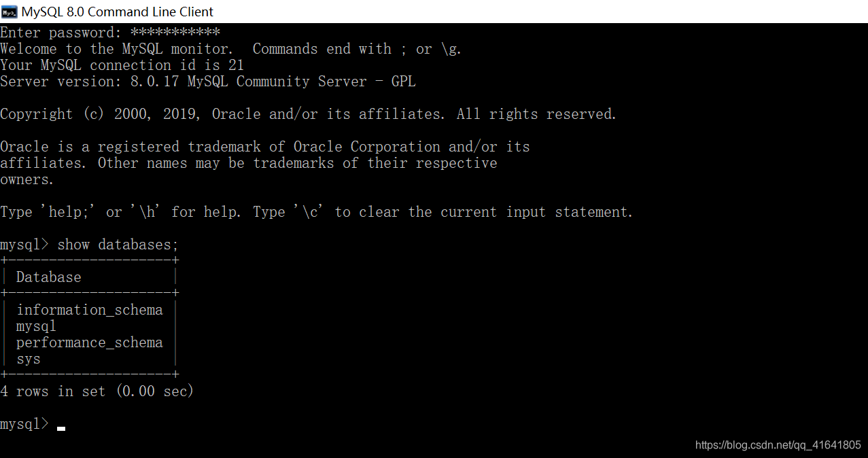This screenshot has height=458, width=868.
Task: Click the 4 rows in set result line
Action: (97, 391)
